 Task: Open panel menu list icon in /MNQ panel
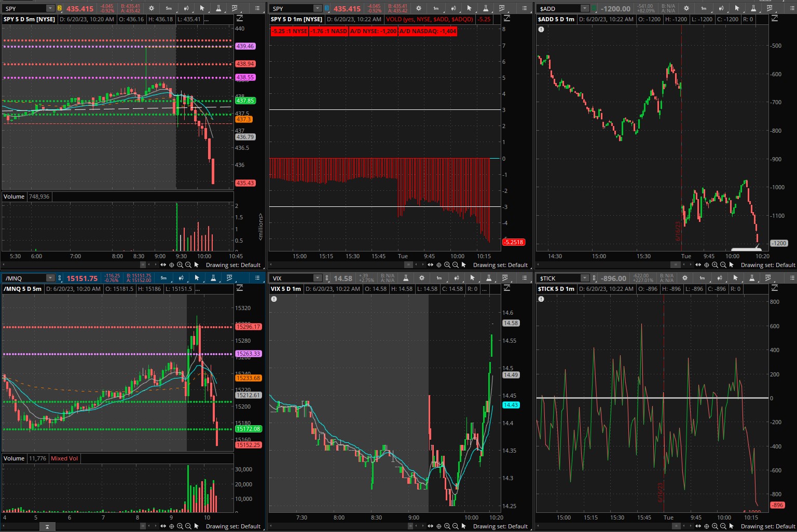coord(257,278)
